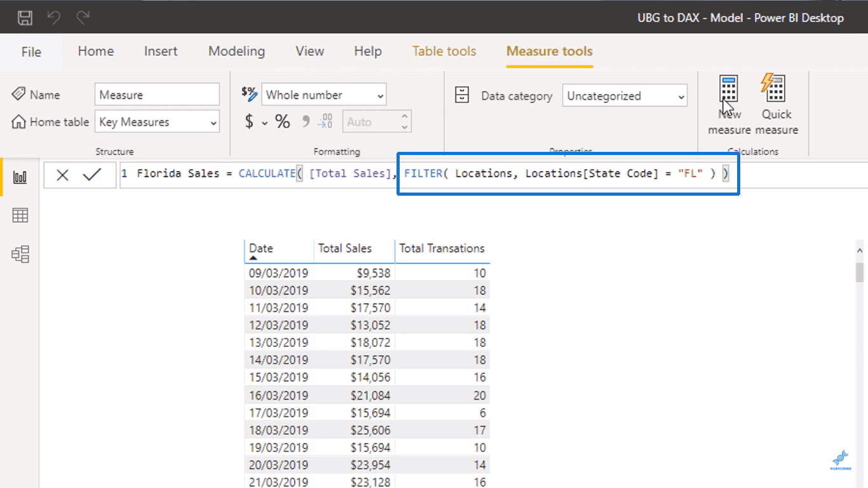Click the Undo arrow icon
The width and height of the screenshot is (868, 488).
click(54, 17)
